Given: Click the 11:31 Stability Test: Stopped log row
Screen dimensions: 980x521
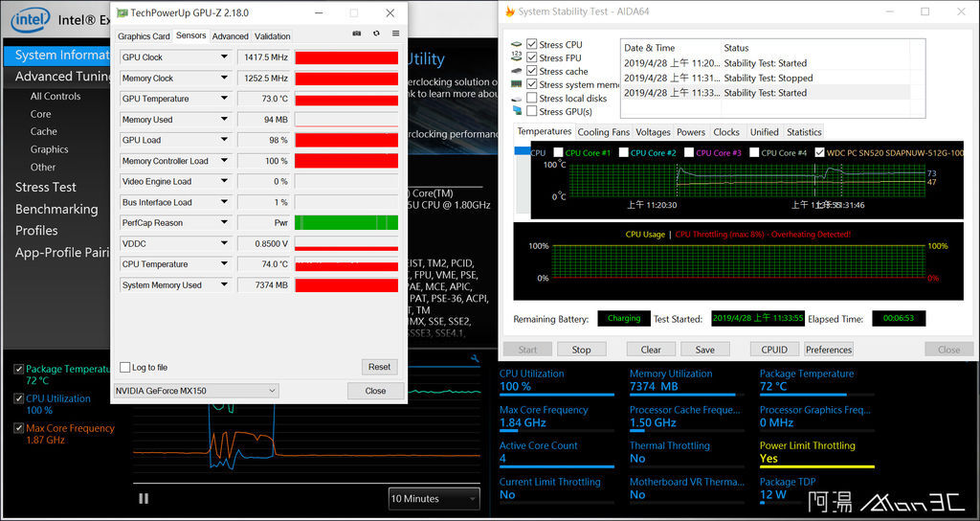Looking at the screenshot, I should point(766,78).
